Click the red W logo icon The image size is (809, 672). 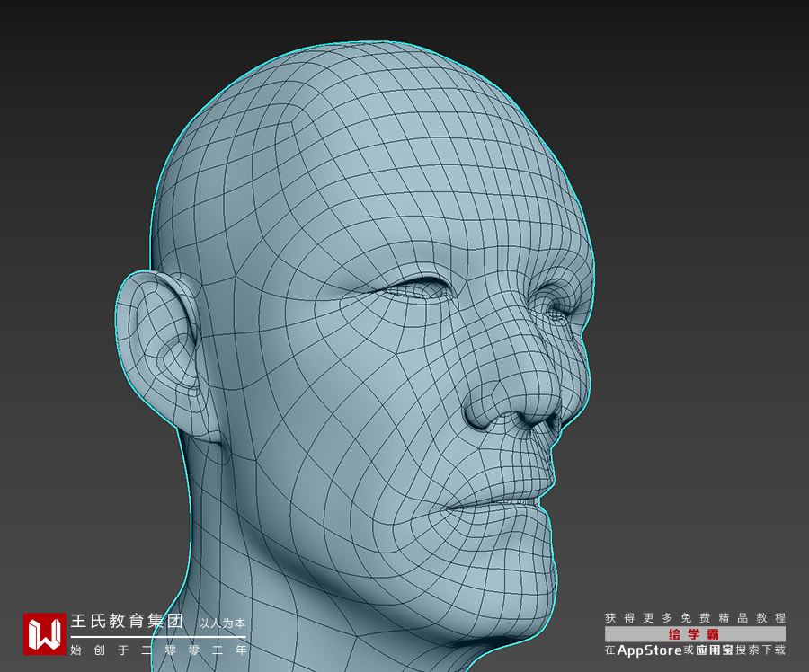click(45, 633)
